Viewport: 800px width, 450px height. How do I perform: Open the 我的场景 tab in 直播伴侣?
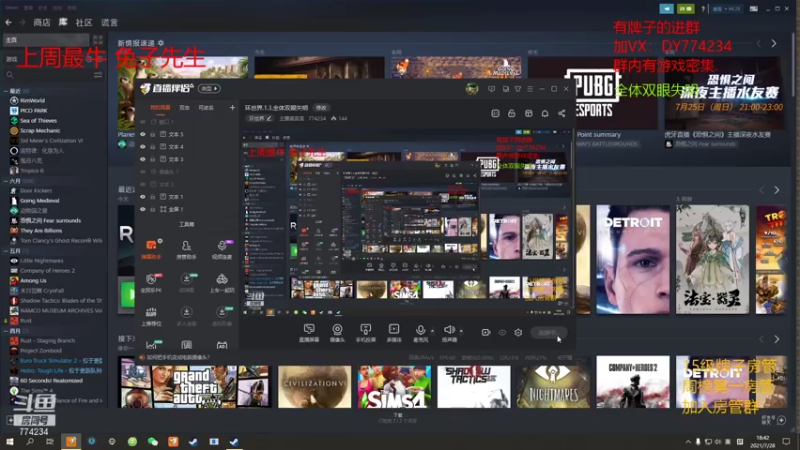coord(160,108)
